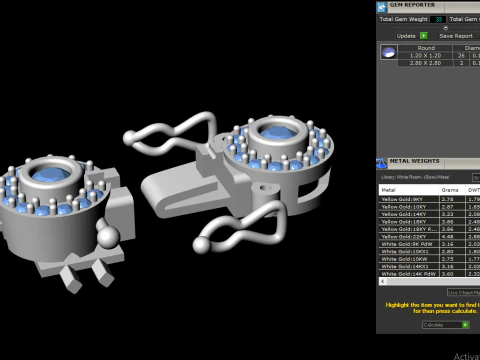Click the Grams column header
480x360 pixels.
(452, 190)
